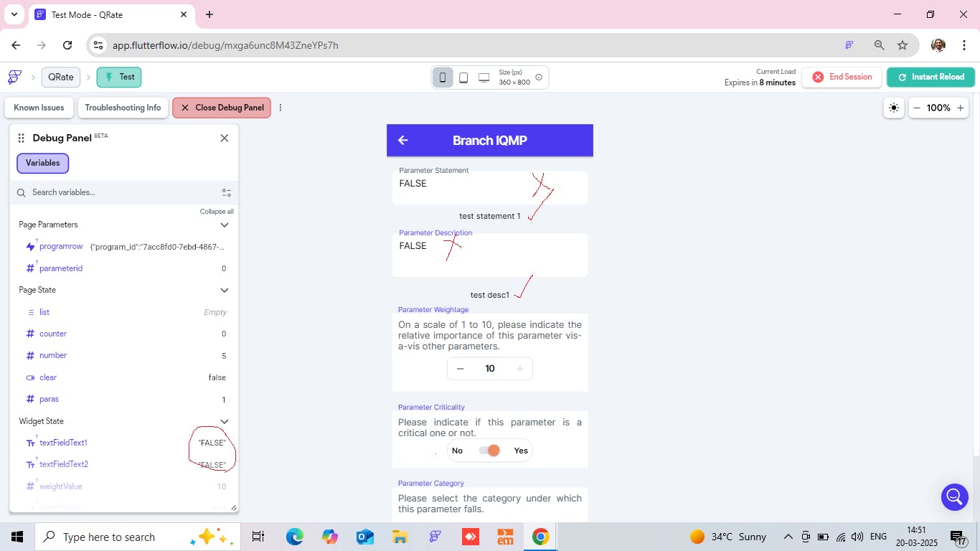
Task: Decrease zoom with minus icon
Action: click(x=917, y=108)
